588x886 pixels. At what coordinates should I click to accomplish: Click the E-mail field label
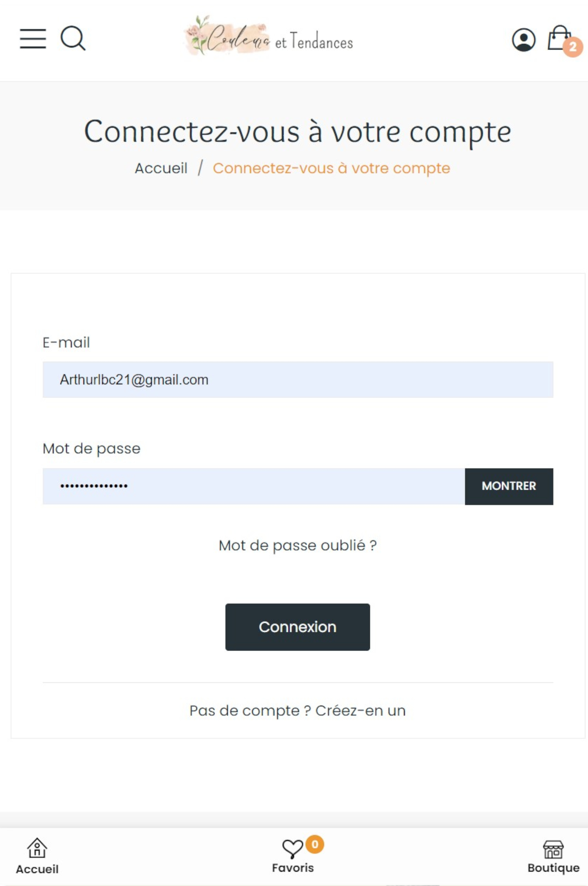point(66,343)
